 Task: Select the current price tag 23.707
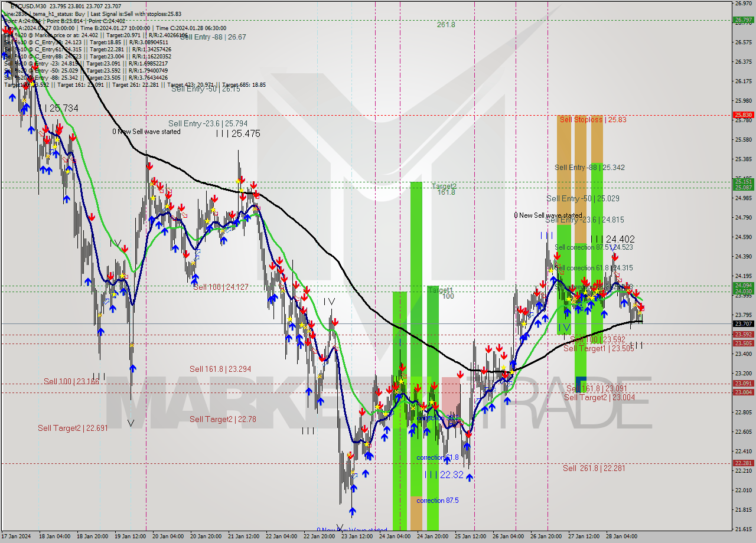pos(743,323)
